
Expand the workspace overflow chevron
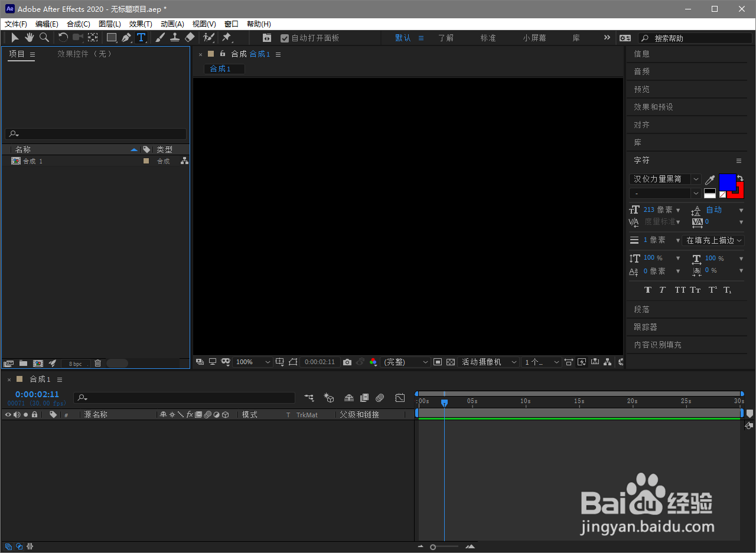tap(607, 38)
